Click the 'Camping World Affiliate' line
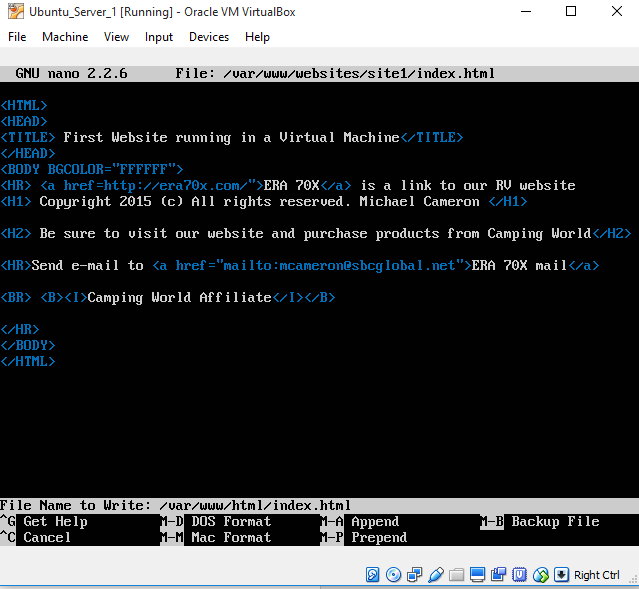Viewport: 639px width, 589px height. tap(167, 298)
